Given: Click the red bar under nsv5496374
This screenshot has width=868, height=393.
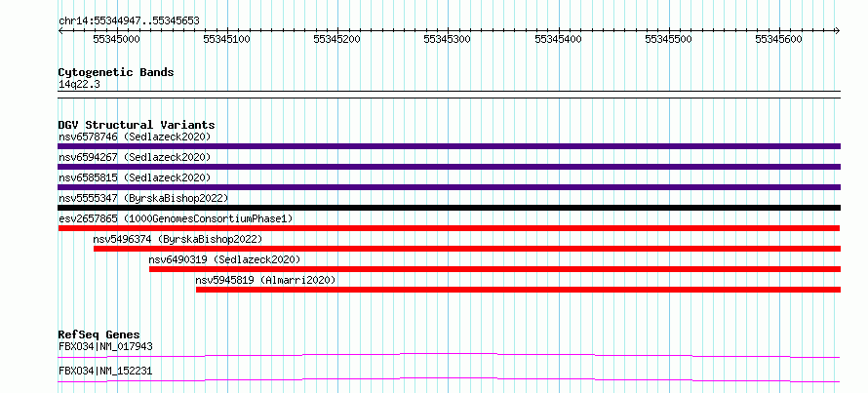Looking at the screenshot, I should click(467, 249).
